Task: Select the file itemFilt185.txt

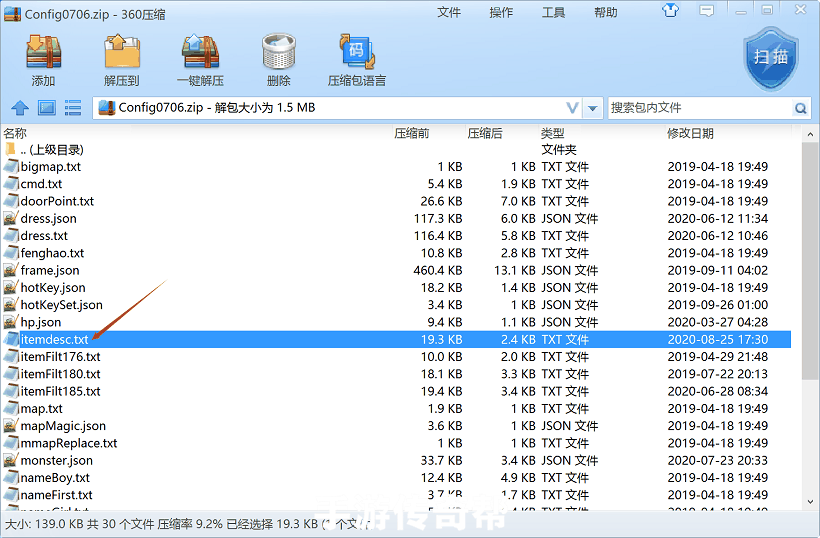Action: (x=396, y=391)
